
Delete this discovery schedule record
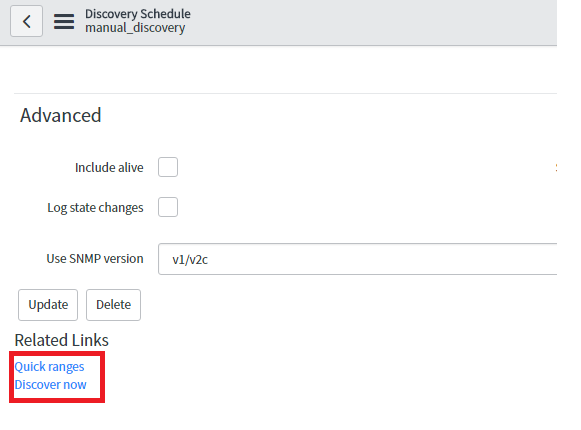point(113,305)
